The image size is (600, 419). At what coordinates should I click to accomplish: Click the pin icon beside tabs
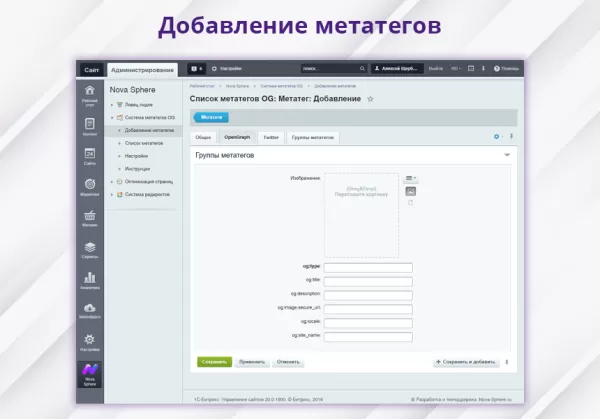click(511, 137)
